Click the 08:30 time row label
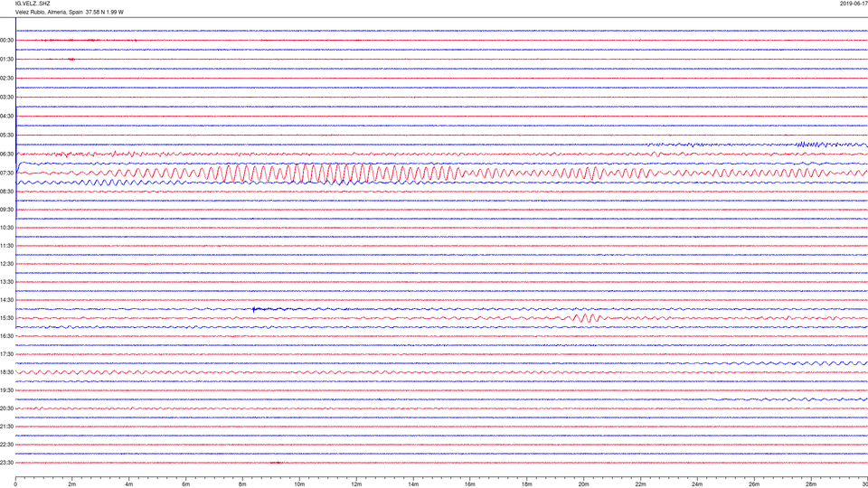Image resolution: width=868 pixels, height=488 pixels. pos(6,192)
